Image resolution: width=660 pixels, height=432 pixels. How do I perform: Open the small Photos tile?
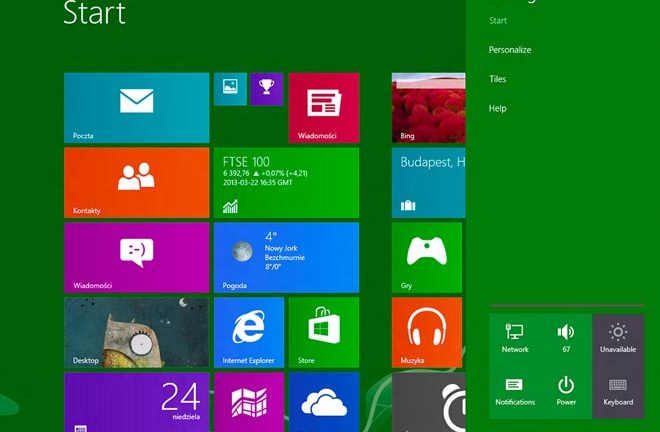point(230,89)
